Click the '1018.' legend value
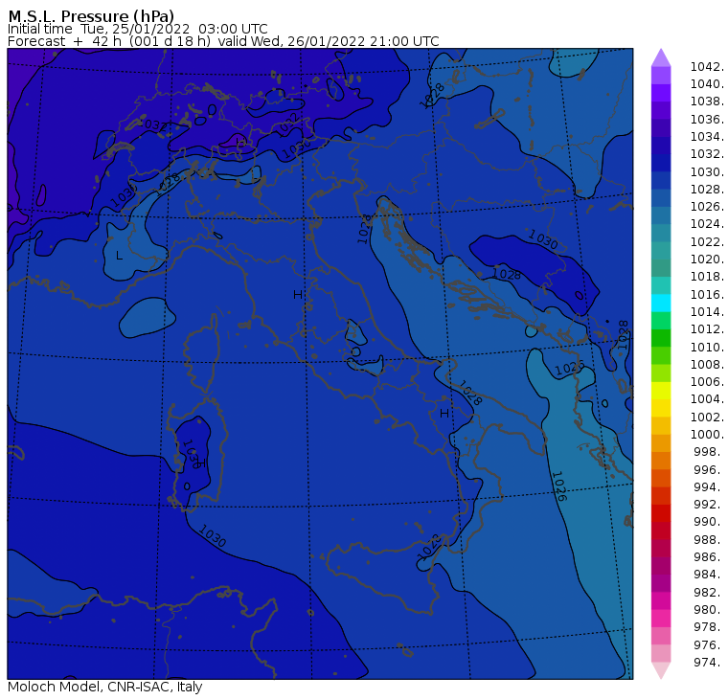The width and height of the screenshot is (728, 700). pyautogui.click(x=707, y=277)
